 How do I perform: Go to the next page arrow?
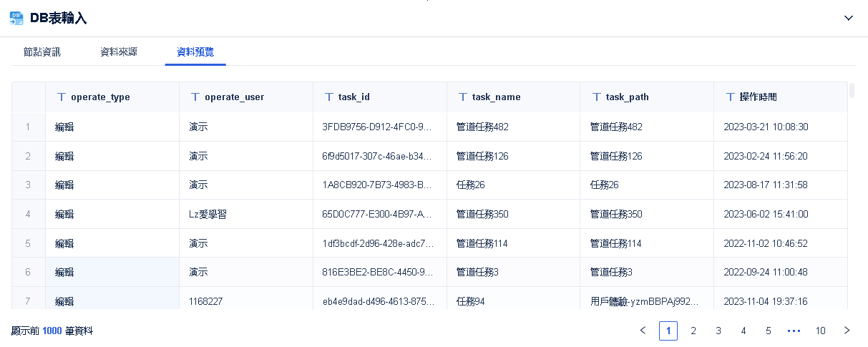click(847, 331)
